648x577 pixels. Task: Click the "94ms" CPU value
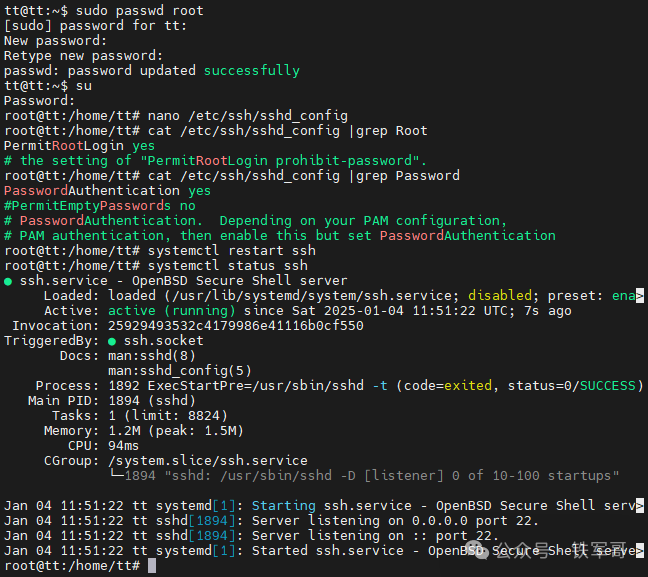[124, 446]
